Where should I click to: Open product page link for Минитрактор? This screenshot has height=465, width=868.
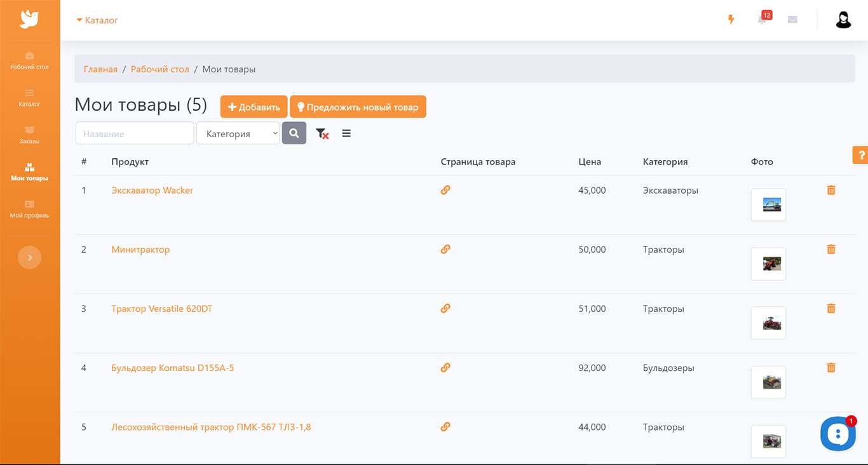click(445, 249)
